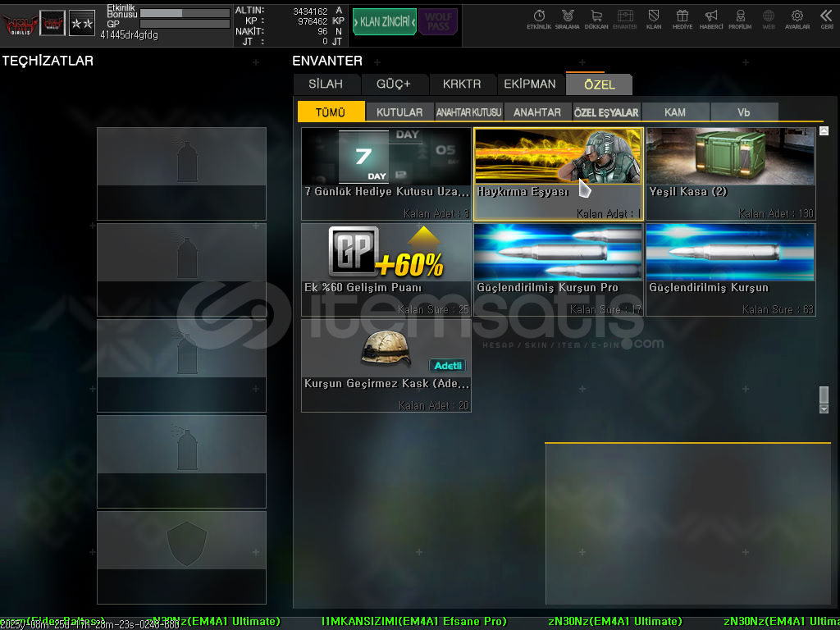840x630 pixels.
Task: Click the inventory scrollbar up arrow
Action: pos(824,130)
